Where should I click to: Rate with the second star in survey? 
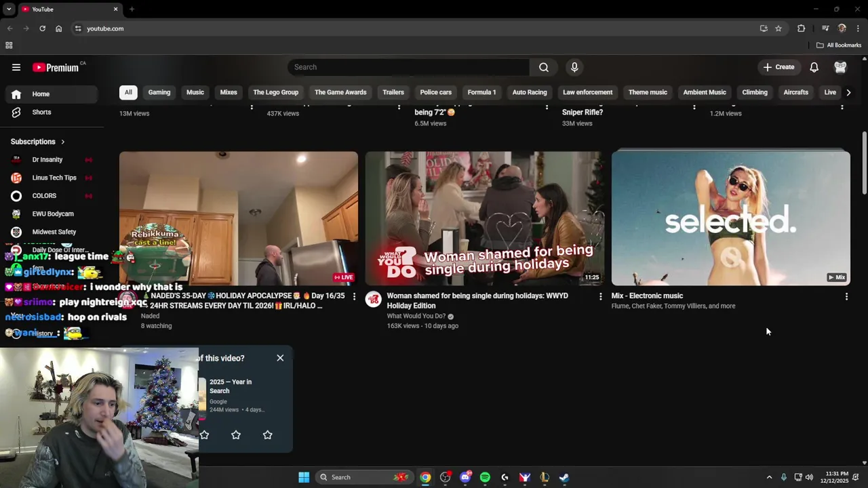236,434
